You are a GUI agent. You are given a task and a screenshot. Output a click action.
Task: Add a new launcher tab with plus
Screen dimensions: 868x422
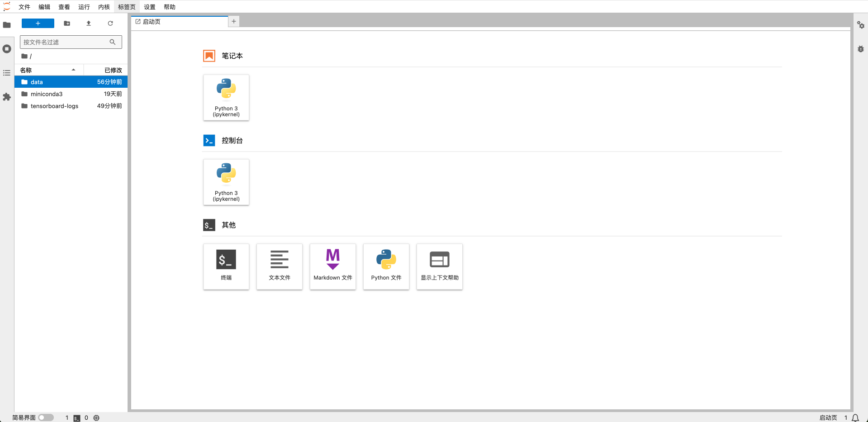point(234,21)
